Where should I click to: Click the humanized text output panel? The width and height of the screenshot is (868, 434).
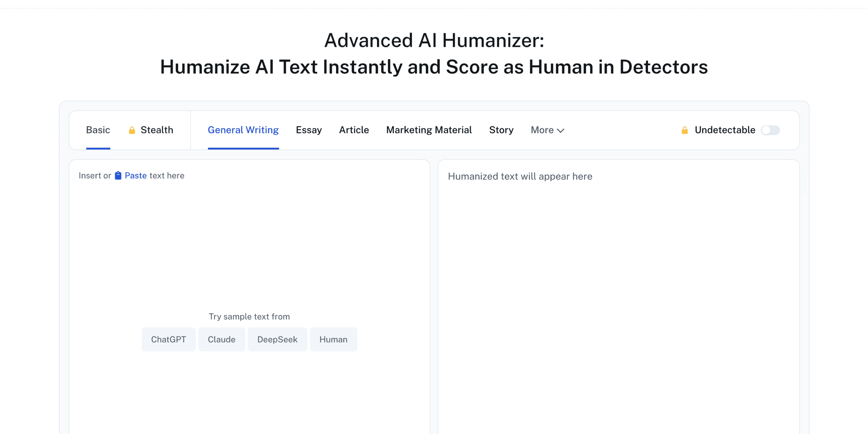point(618,297)
